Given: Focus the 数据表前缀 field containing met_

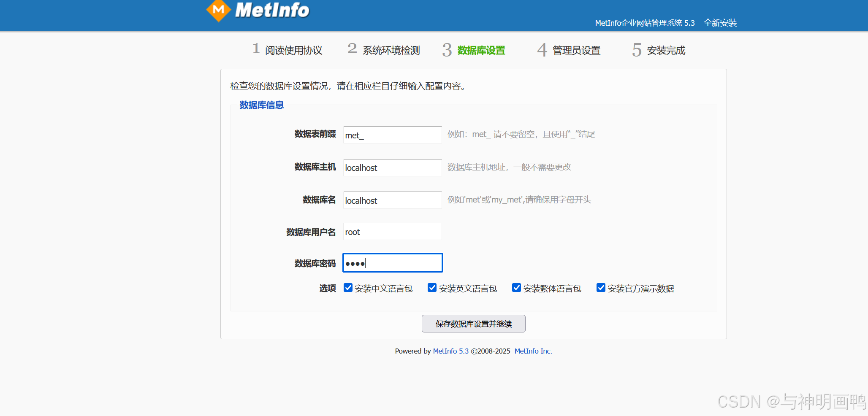Looking at the screenshot, I should coord(393,135).
